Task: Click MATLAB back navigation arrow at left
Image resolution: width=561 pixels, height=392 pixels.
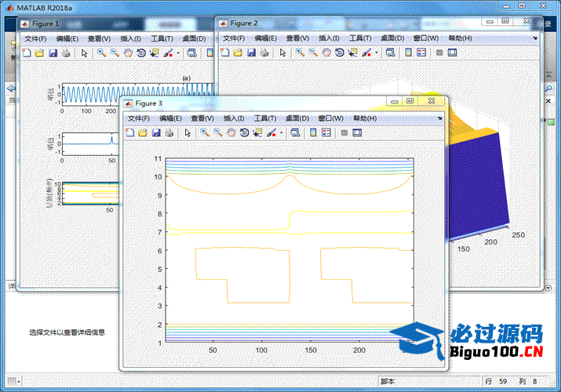Action: pyautogui.click(x=11, y=89)
